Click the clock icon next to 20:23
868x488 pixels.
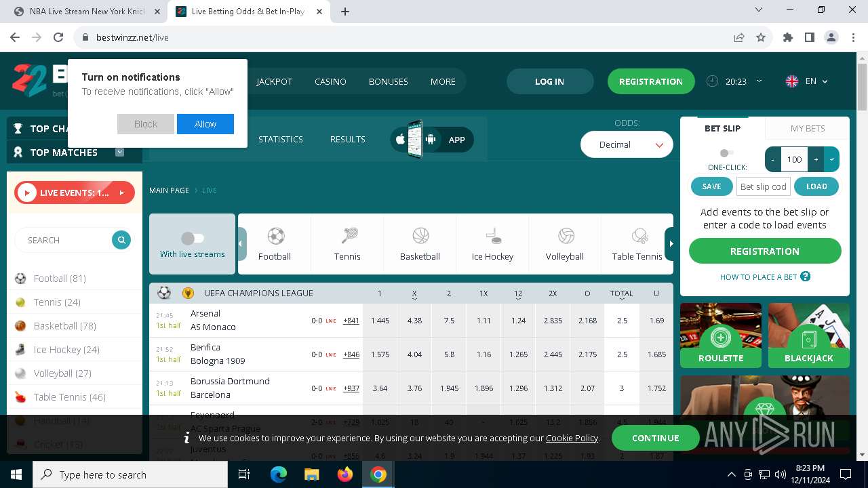point(712,81)
